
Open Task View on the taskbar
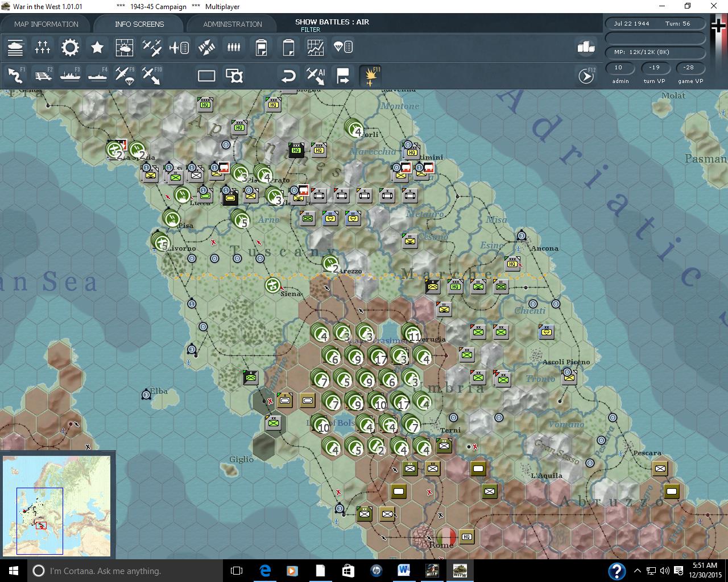point(237,571)
